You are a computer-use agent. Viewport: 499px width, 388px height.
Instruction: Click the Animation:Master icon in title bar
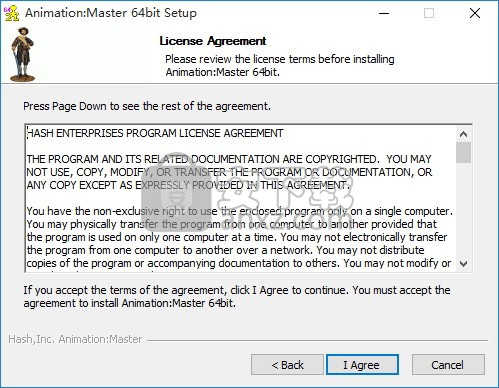(x=11, y=13)
